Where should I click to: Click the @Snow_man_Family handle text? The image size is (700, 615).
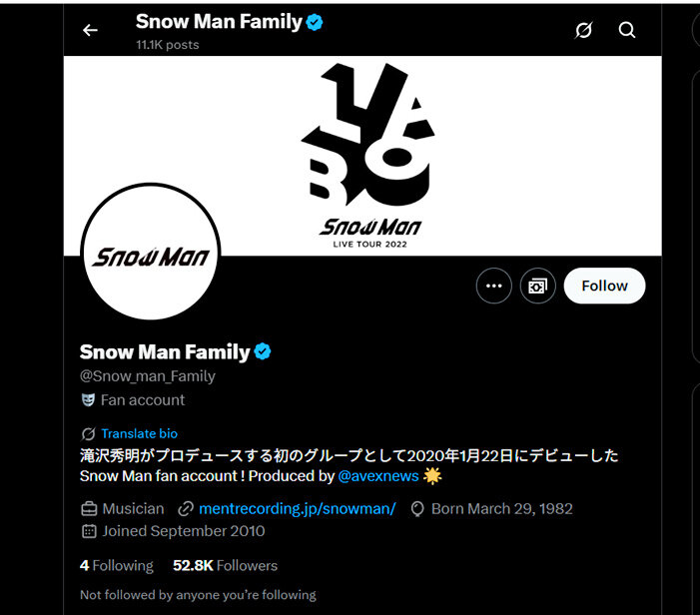tap(148, 376)
